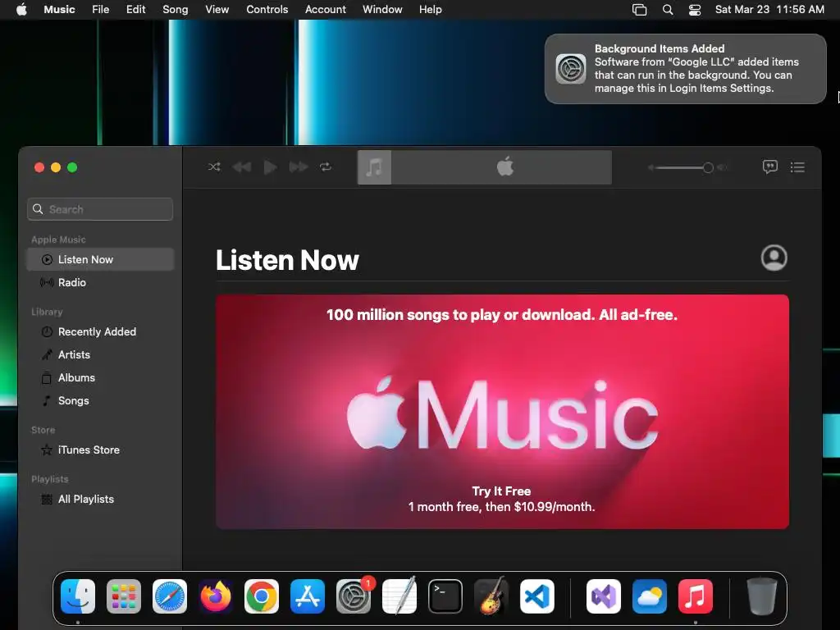This screenshot has height=630, width=840.
Task: Toggle repeat mode in Music
Action: click(x=326, y=167)
